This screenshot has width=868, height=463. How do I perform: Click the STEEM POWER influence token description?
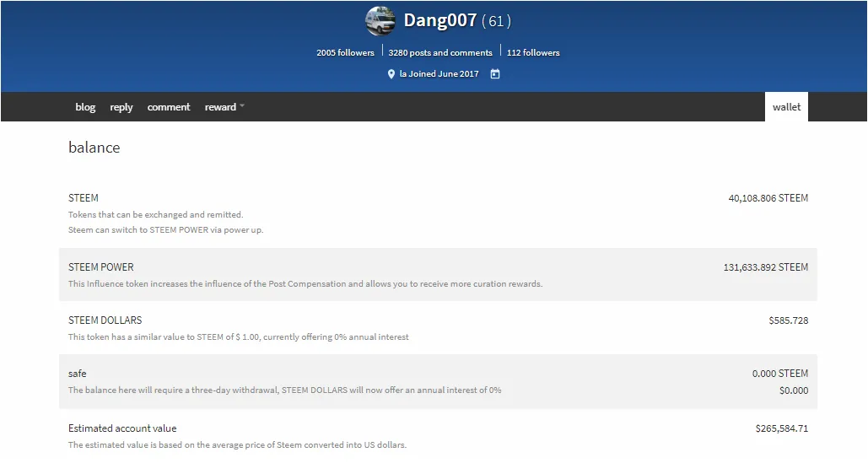pyautogui.click(x=305, y=283)
